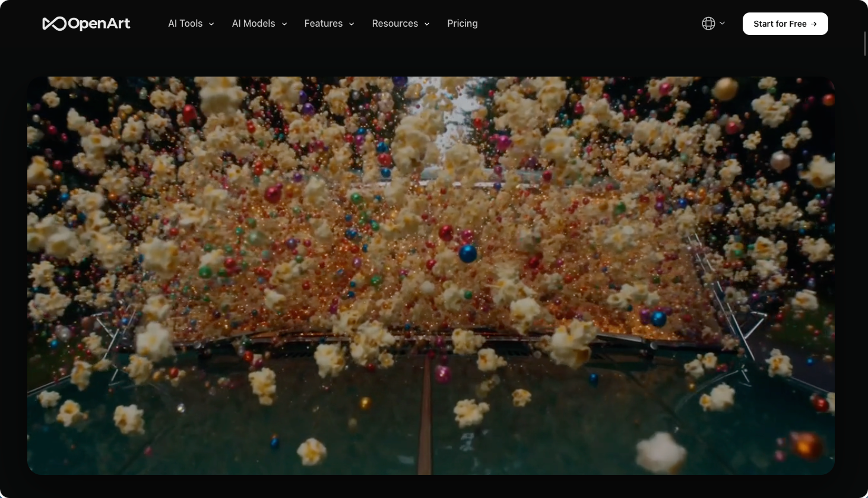
Task: Click the page's vertical scrollbar thumb
Action: coord(866,43)
